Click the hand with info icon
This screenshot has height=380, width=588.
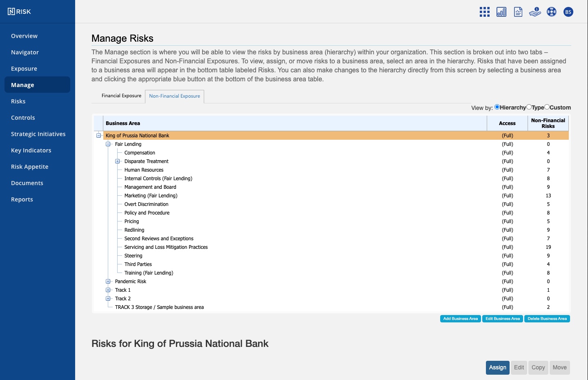[535, 12]
